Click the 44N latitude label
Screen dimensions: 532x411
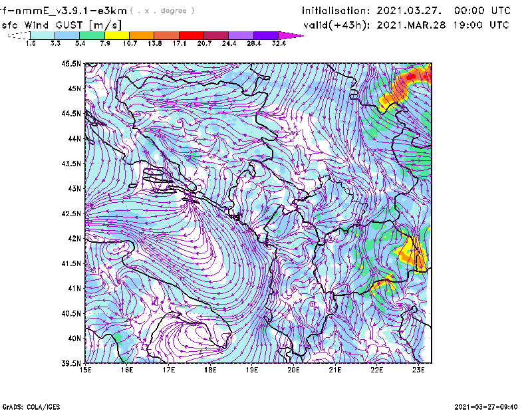tap(74, 138)
